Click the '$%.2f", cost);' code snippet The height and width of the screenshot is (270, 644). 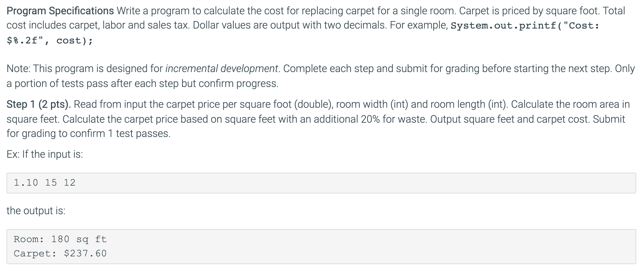click(50, 41)
